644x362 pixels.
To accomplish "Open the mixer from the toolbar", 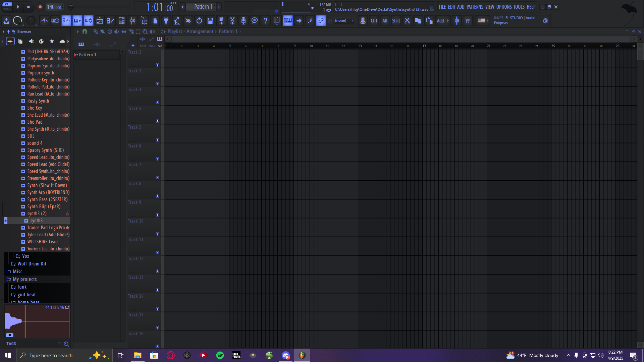I will click(x=133, y=21).
